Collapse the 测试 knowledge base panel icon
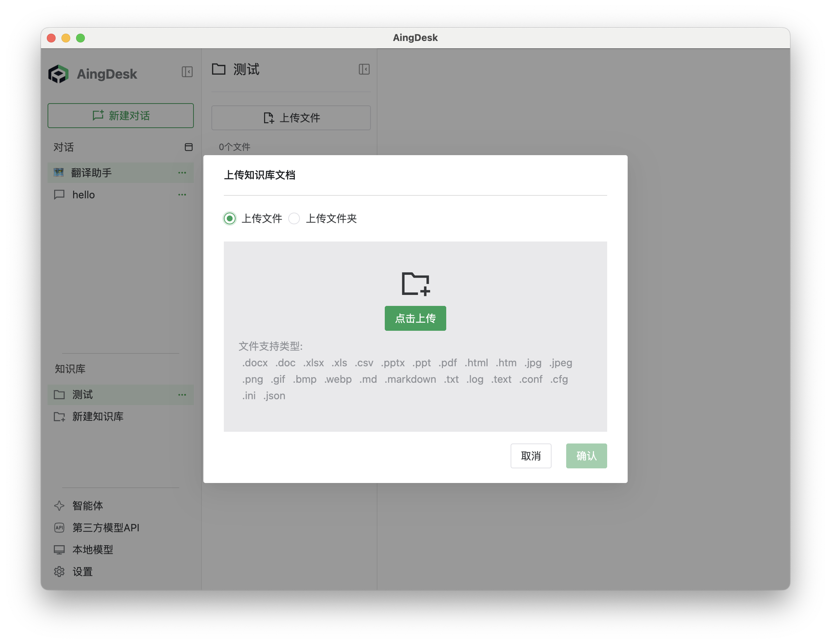 click(x=364, y=69)
